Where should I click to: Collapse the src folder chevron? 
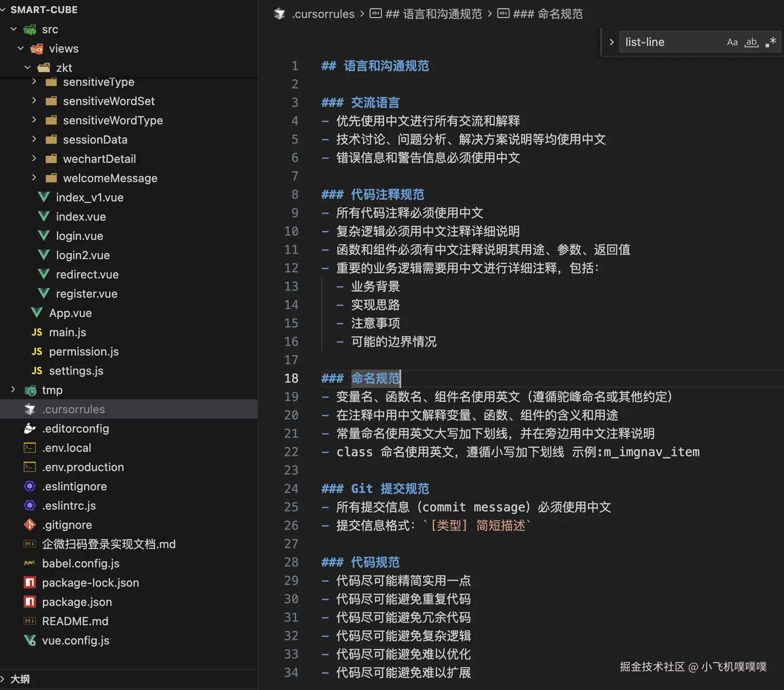(x=14, y=29)
